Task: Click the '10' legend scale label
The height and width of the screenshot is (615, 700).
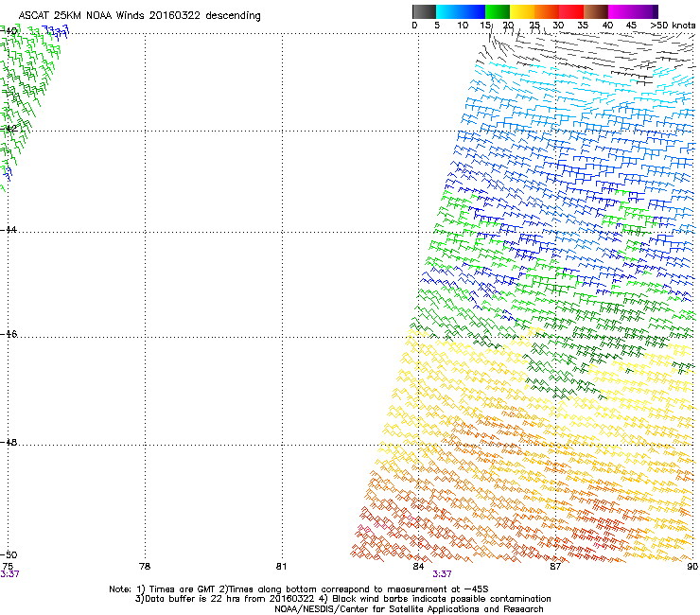Action: tap(463, 26)
